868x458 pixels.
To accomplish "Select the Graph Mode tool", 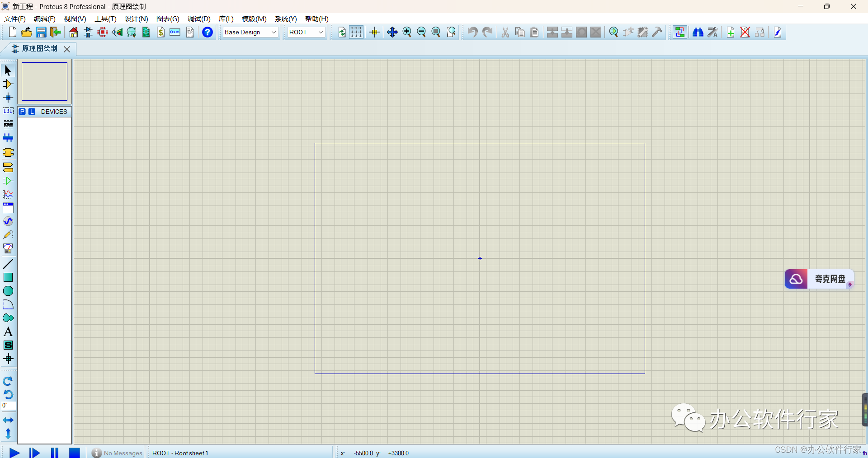I will [8, 195].
